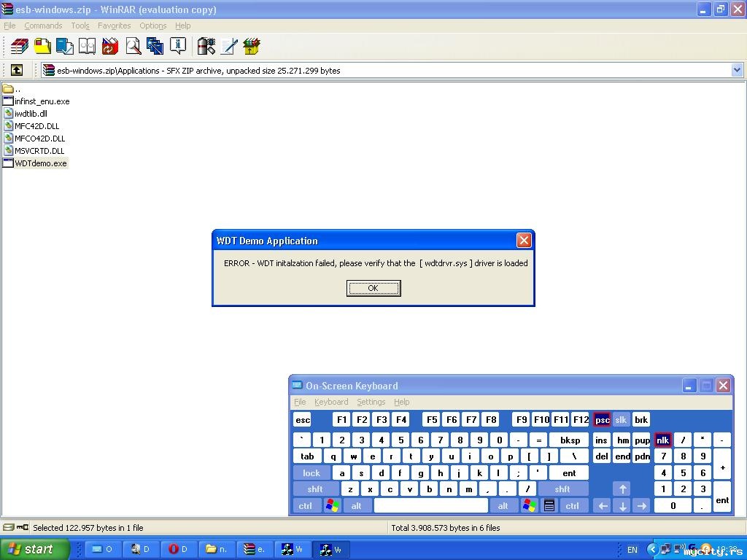Show archive Info toolbar icon
Image resolution: width=747 pixels, height=560 pixels.
[x=178, y=46]
